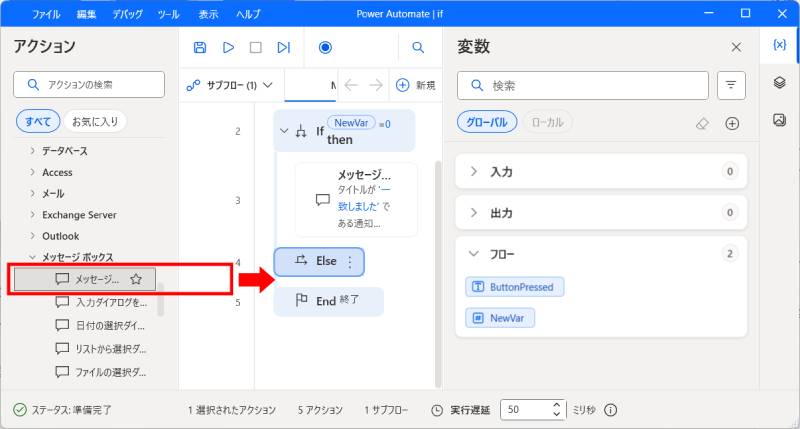Switch to お気に入り actions filter
800x429 pixels.
tap(95, 122)
